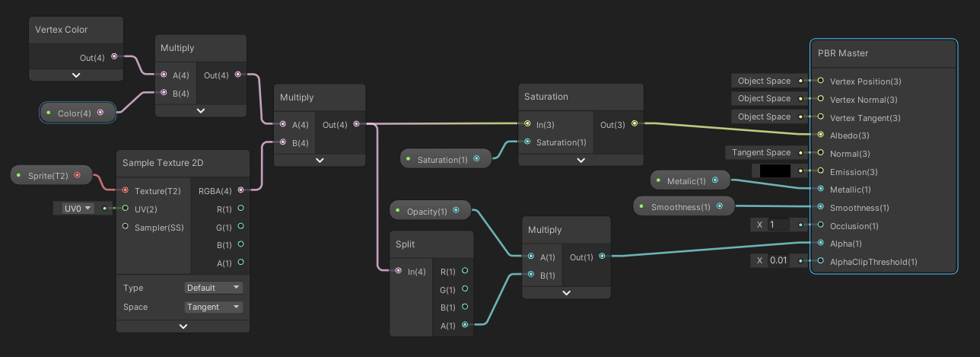Open the Type dropdown set to Default
980x357 pixels.
pos(213,288)
